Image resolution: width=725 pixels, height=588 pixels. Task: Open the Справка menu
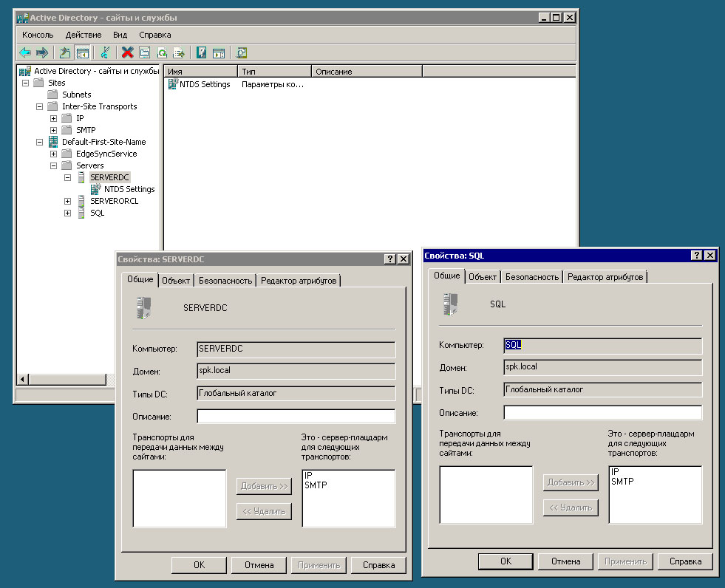pos(155,35)
